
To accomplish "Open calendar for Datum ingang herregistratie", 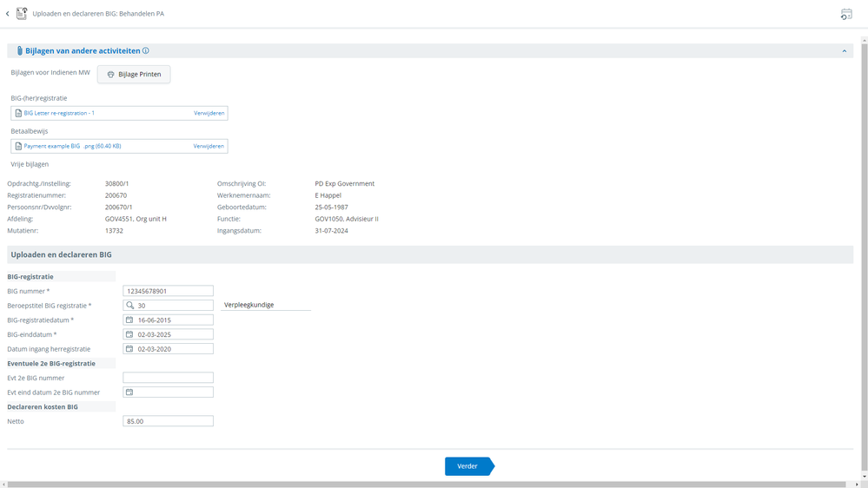I will [x=129, y=348].
